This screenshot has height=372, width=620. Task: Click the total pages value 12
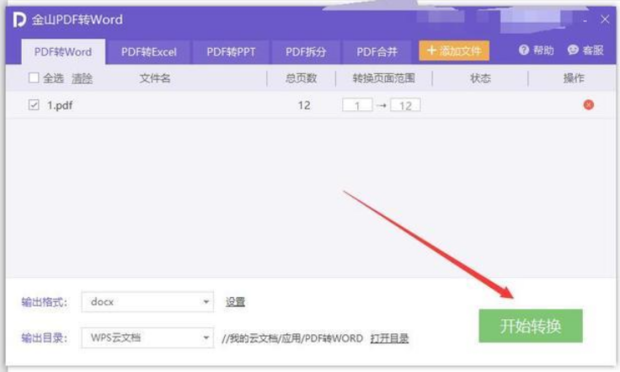[x=304, y=105]
